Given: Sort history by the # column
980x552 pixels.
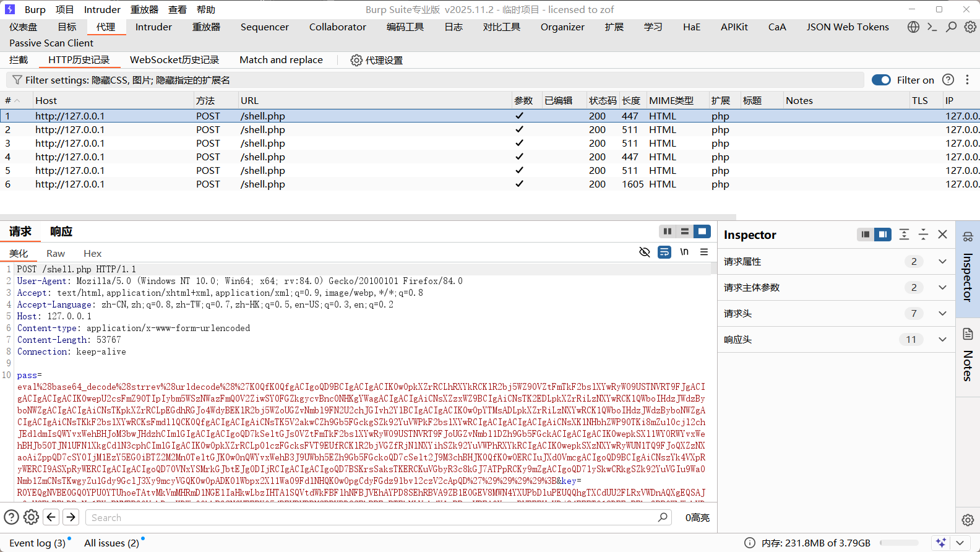Looking at the screenshot, I should [15, 100].
